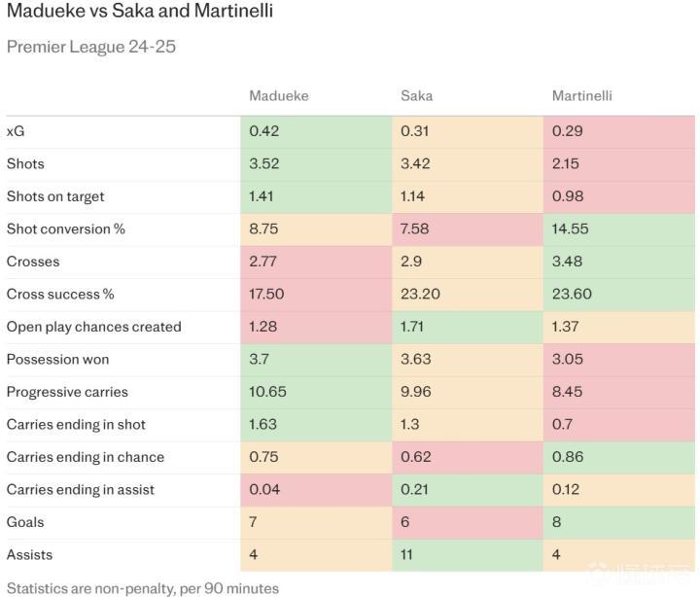Click the Martinelli column header

click(581, 96)
